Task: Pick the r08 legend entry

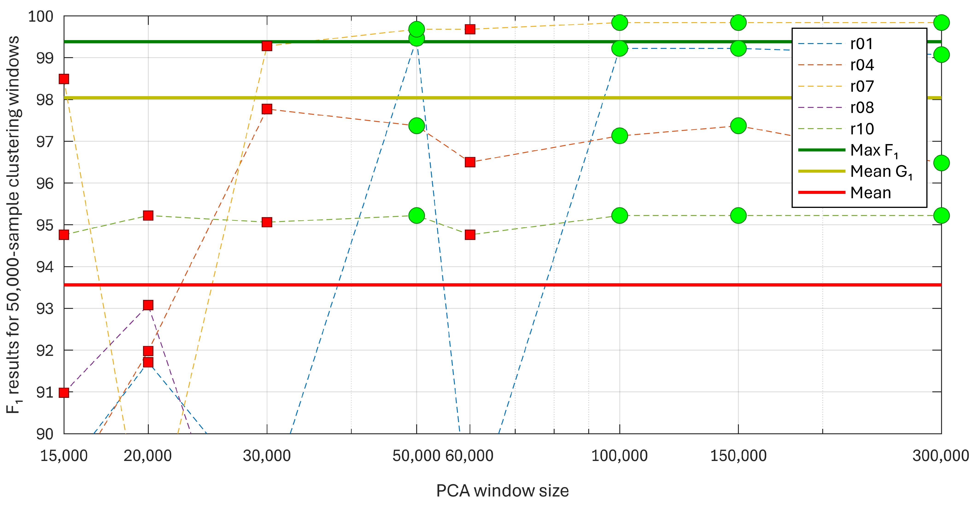Action: [862, 108]
